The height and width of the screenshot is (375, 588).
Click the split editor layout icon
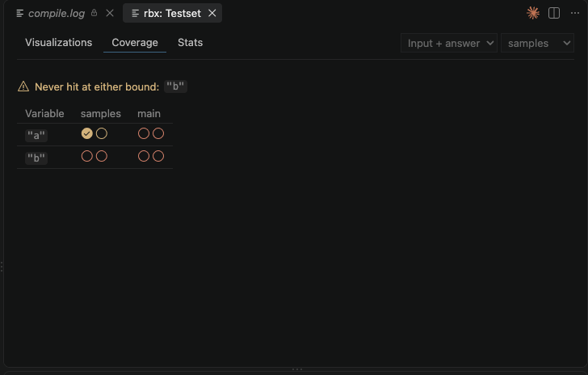[554, 13]
